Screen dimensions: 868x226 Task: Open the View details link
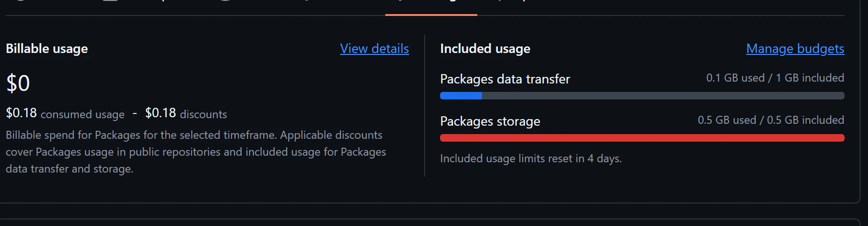(374, 49)
